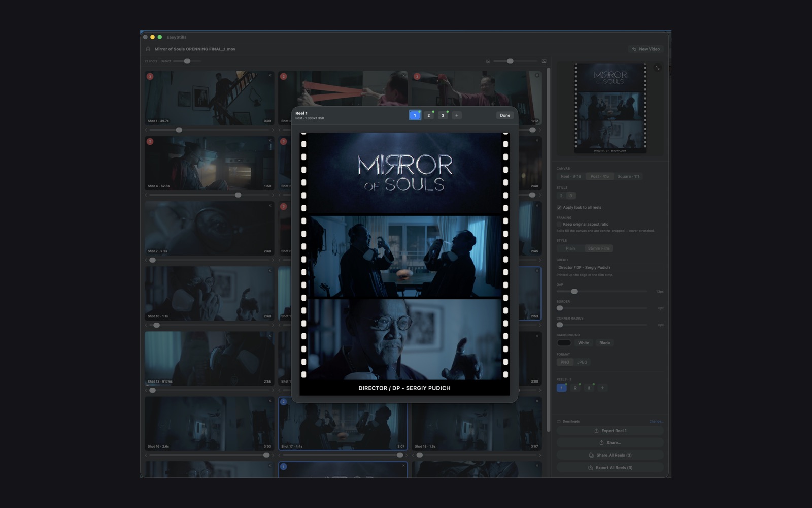Remove Shot 1 with its X icon
The width and height of the screenshot is (812, 508).
click(x=270, y=75)
